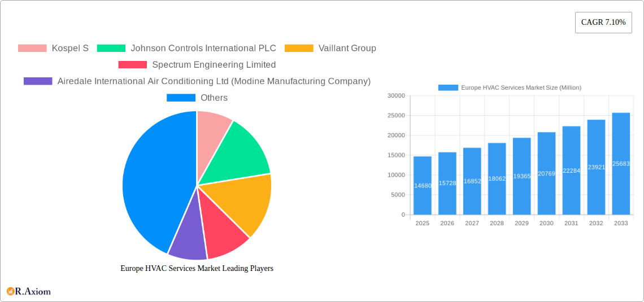Toggle the Spectrum Engineering Limited legend swatch

point(132,64)
